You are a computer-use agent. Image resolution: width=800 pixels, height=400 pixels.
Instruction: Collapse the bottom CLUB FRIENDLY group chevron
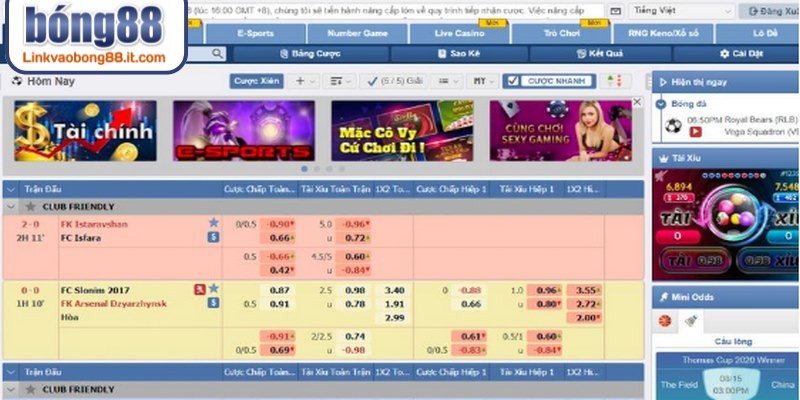point(10,389)
